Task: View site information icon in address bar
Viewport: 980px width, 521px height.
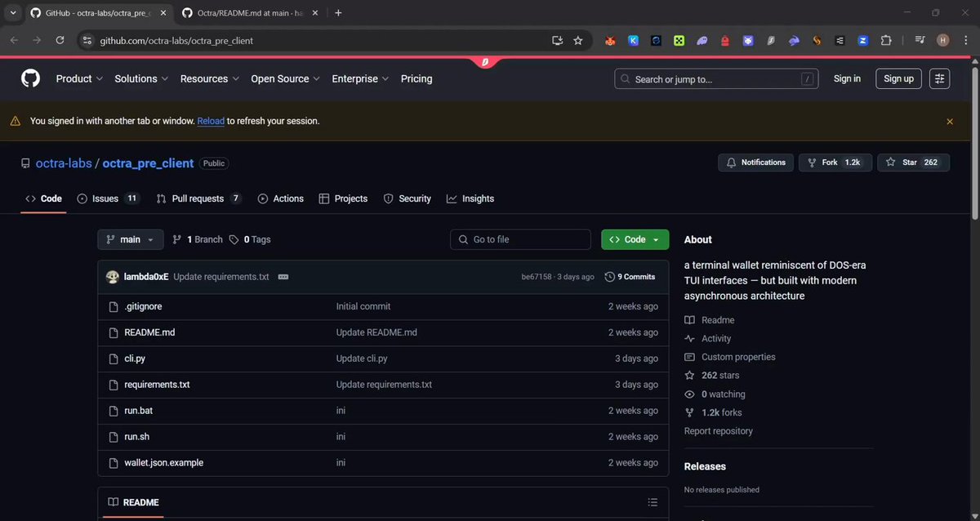Action: [x=88, y=40]
